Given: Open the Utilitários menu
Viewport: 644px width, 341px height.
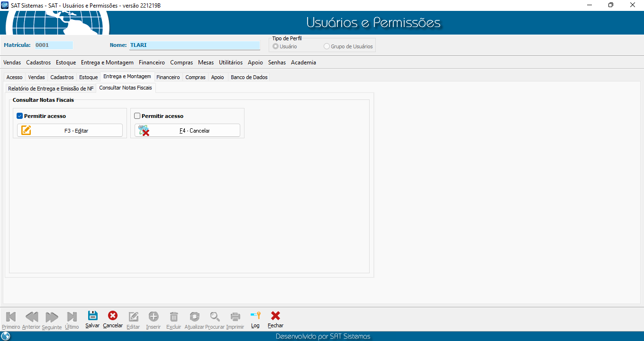Looking at the screenshot, I should pyautogui.click(x=230, y=63).
